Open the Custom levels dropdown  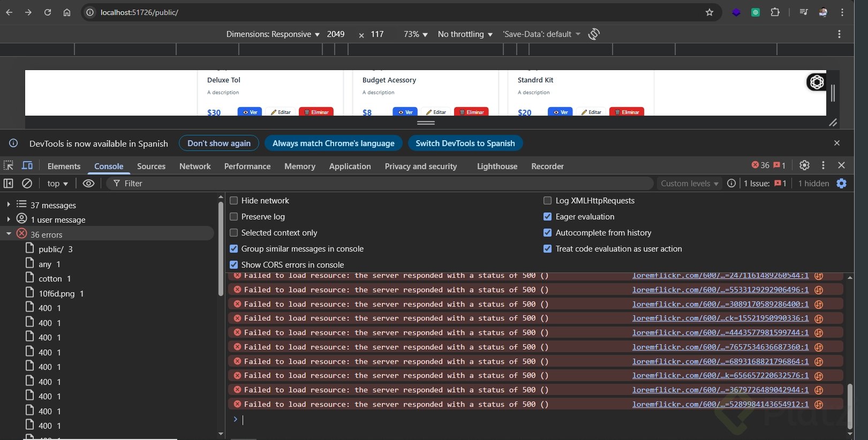(x=689, y=184)
